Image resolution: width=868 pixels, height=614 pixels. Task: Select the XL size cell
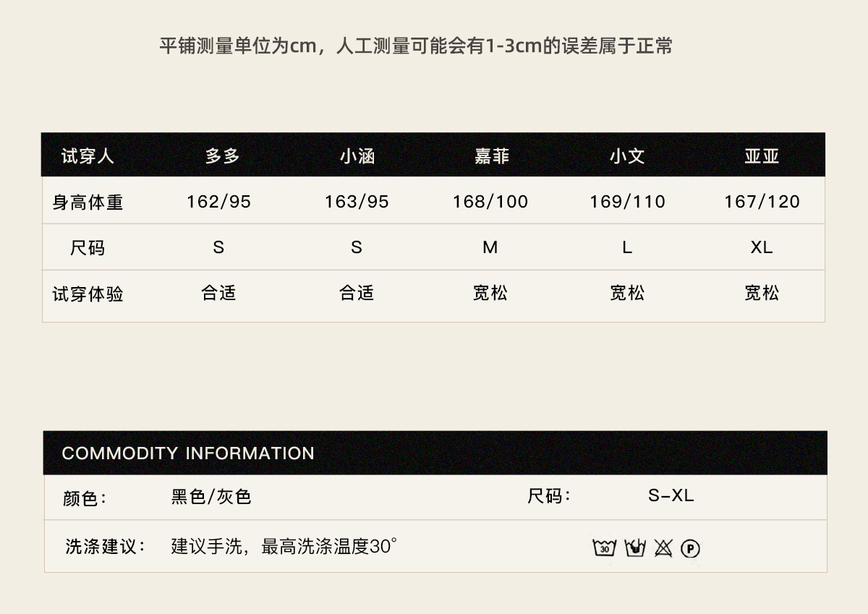point(762,247)
